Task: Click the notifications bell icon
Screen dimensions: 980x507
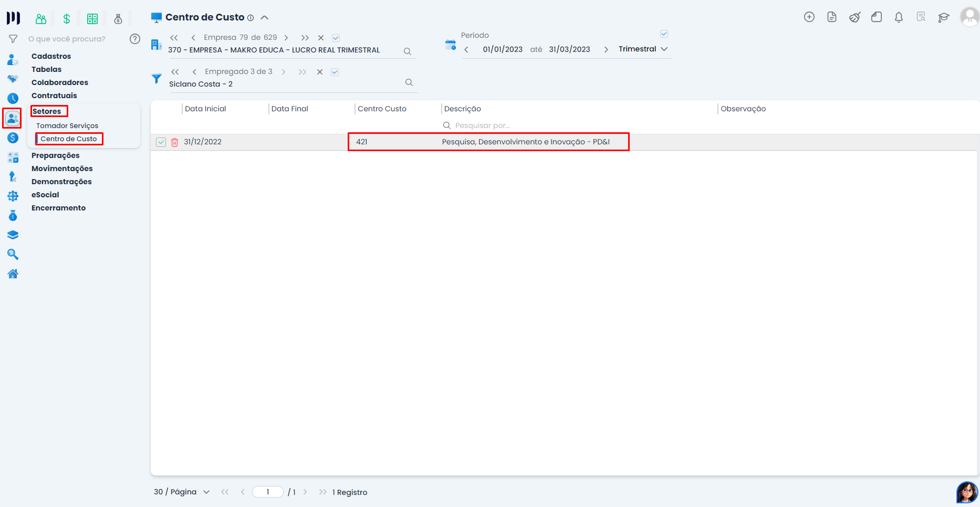Action: (899, 17)
